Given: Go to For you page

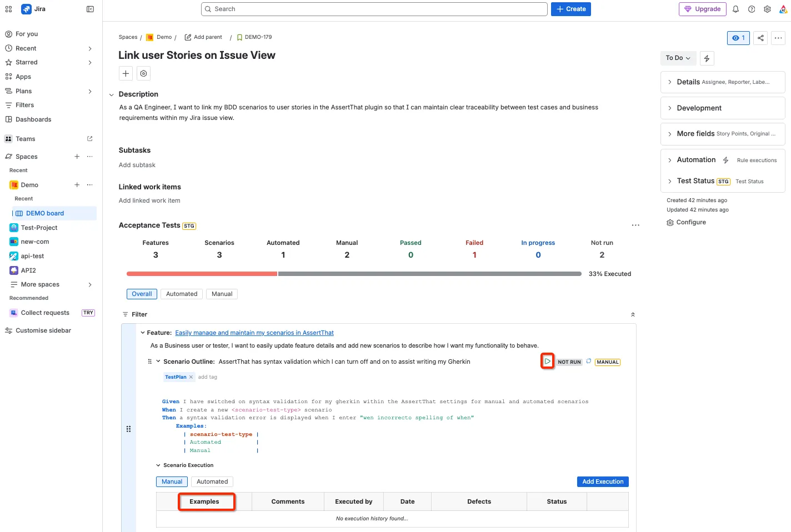Looking at the screenshot, I should (x=27, y=34).
